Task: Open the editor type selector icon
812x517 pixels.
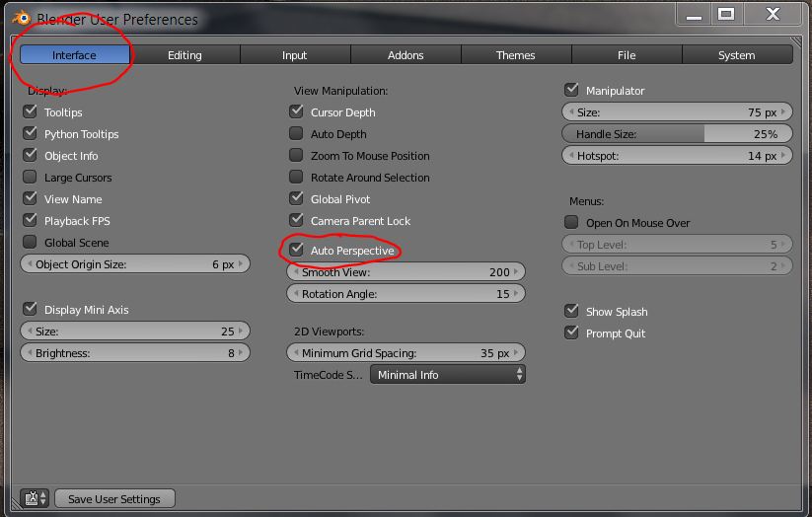Action: point(35,498)
